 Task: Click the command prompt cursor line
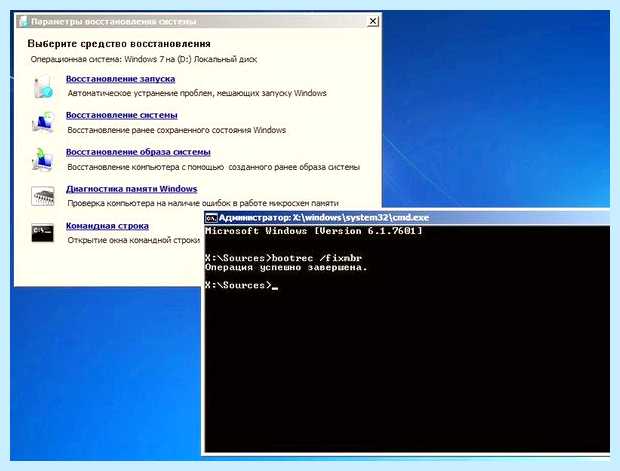pyautogui.click(x=241, y=285)
